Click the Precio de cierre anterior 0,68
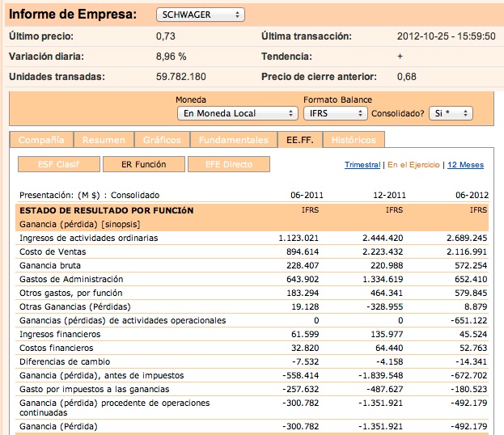Screen dimensions: 504x435 tap(407, 77)
